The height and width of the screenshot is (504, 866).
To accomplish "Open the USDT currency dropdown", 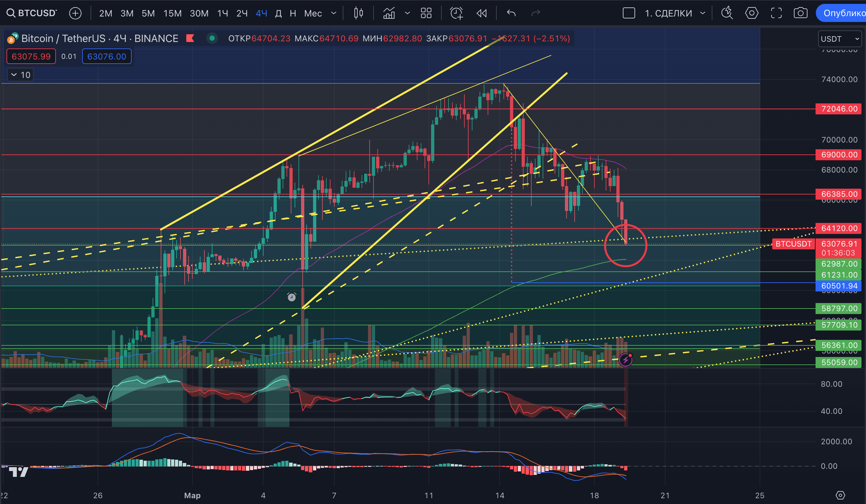I will pyautogui.click(x=839, y=39).
